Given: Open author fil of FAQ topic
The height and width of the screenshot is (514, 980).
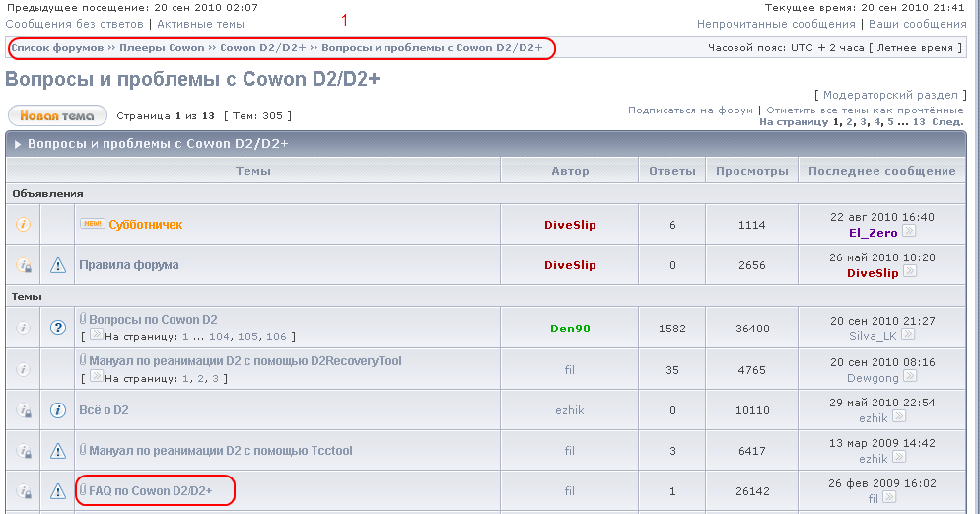Looking at the screenshot, I should tap(570, 491).
